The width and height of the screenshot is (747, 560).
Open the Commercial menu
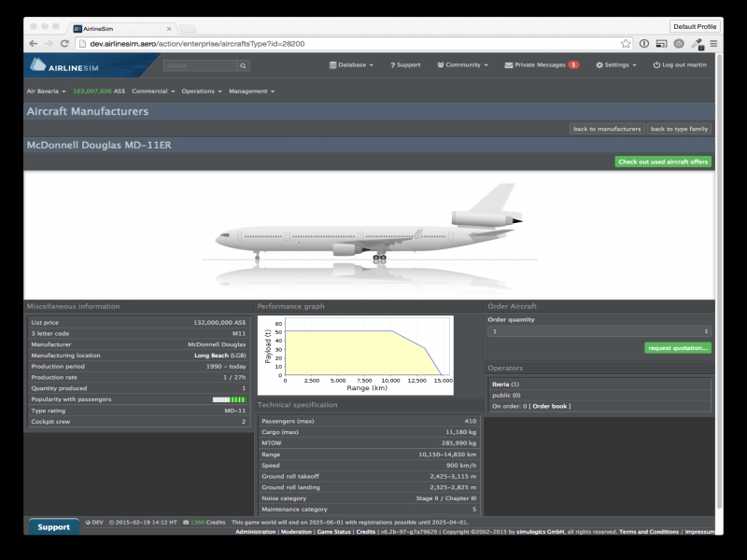click(x=153, y=91)
